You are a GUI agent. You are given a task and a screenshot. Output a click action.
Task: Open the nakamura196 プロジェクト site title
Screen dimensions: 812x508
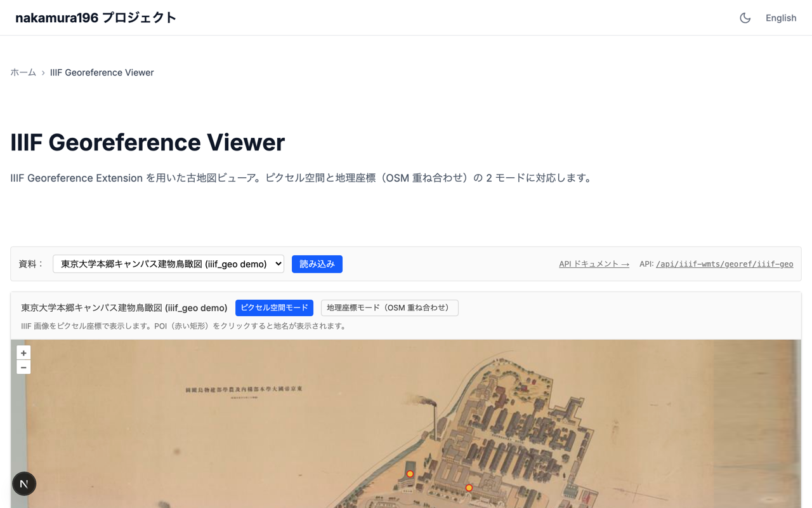[x=96, y=18]
